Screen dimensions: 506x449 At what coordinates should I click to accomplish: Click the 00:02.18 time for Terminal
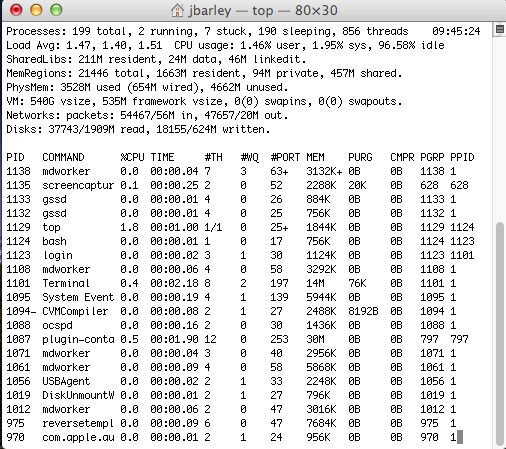(x=174, y=283)
